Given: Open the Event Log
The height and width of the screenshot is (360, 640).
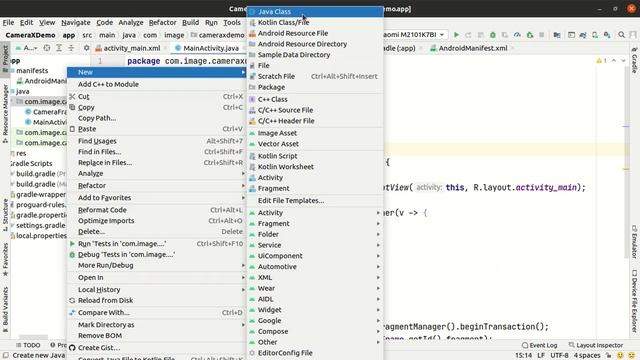Looking at the screenshot, I should click(539, 345).
